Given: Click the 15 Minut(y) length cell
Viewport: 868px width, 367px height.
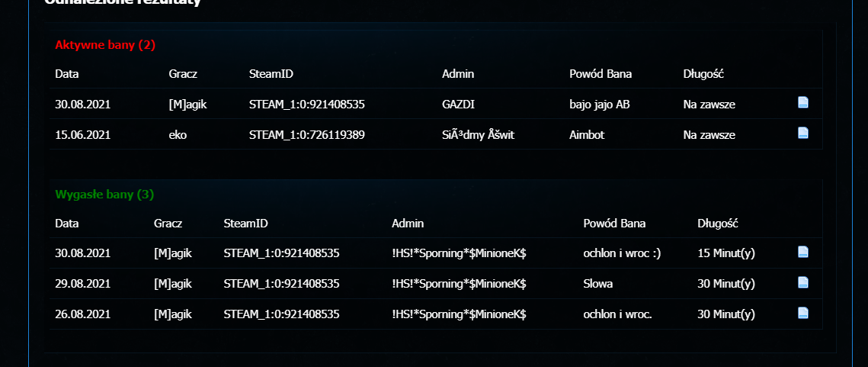Looking at the screenshot, I should (x=726, y=253).
